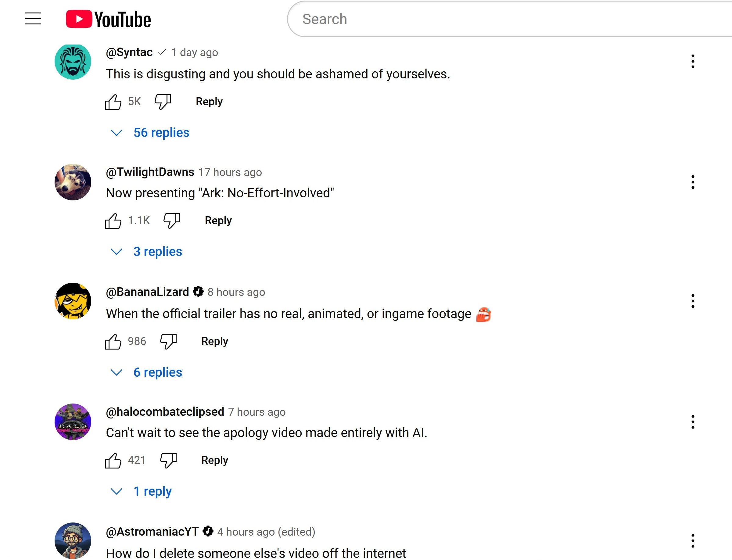Viewport: 732px width, 560px height.
Task: Expand the 1 reply thread
Action: pos(152,491)
